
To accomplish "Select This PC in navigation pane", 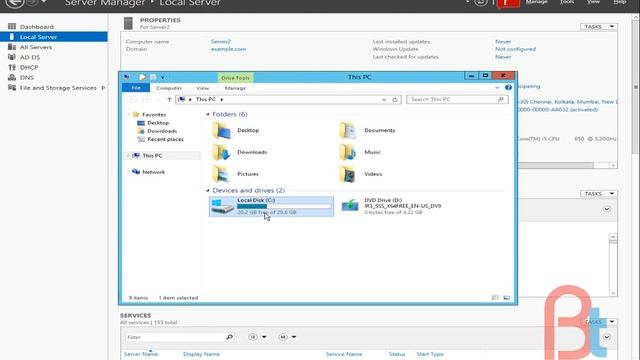I will point(152,156).
